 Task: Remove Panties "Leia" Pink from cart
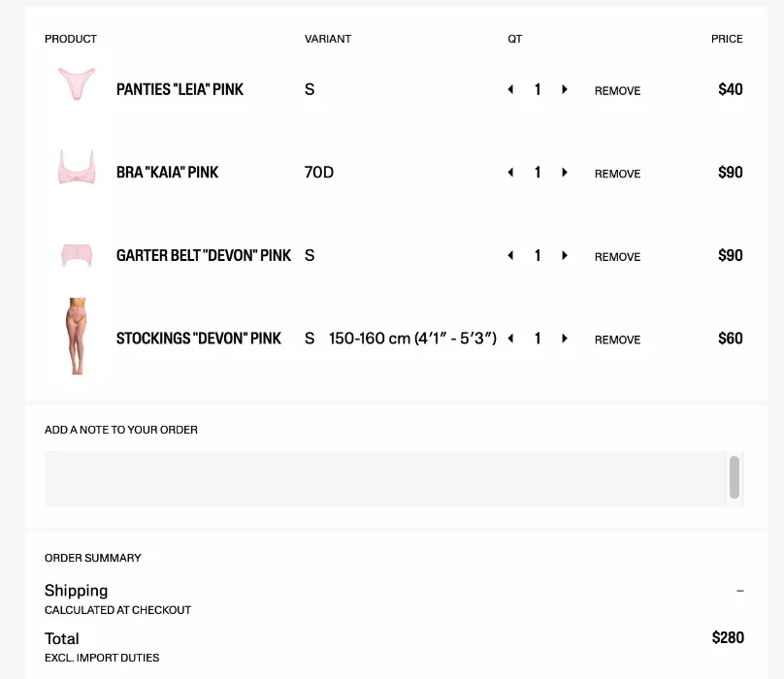click(x=617, y=90)
